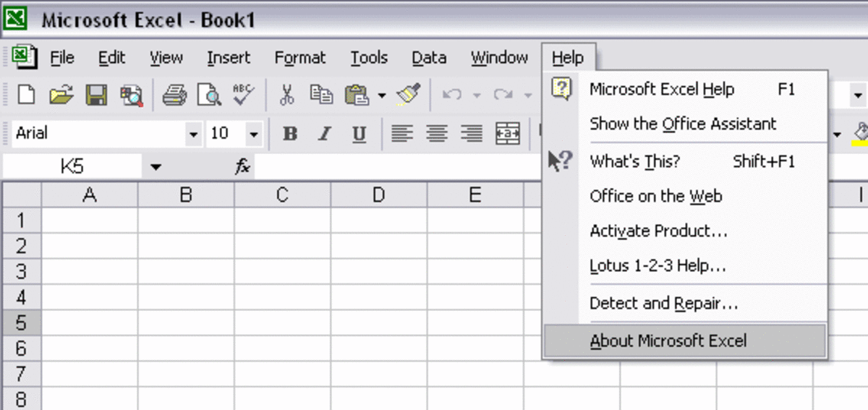This screenshot has height=410, width=868.
Task: Close the open Help menu header
Action: (568, 57)
